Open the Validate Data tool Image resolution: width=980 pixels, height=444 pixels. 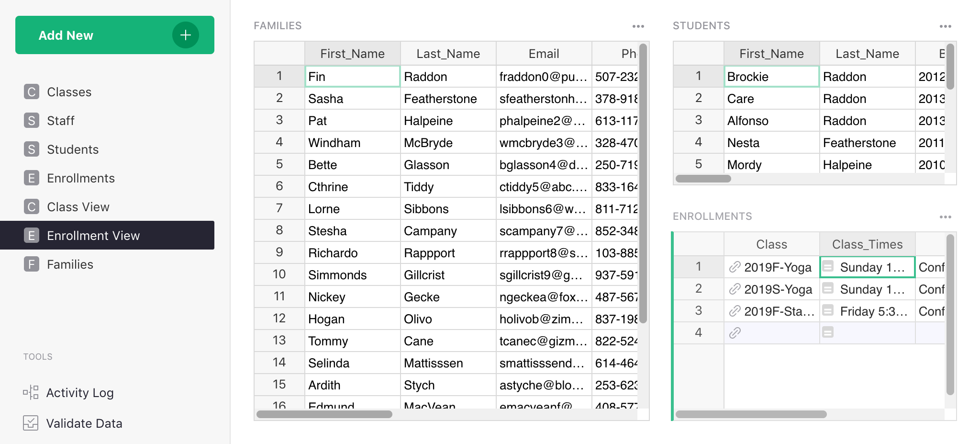pyautogui.click(x=84, y=423)
